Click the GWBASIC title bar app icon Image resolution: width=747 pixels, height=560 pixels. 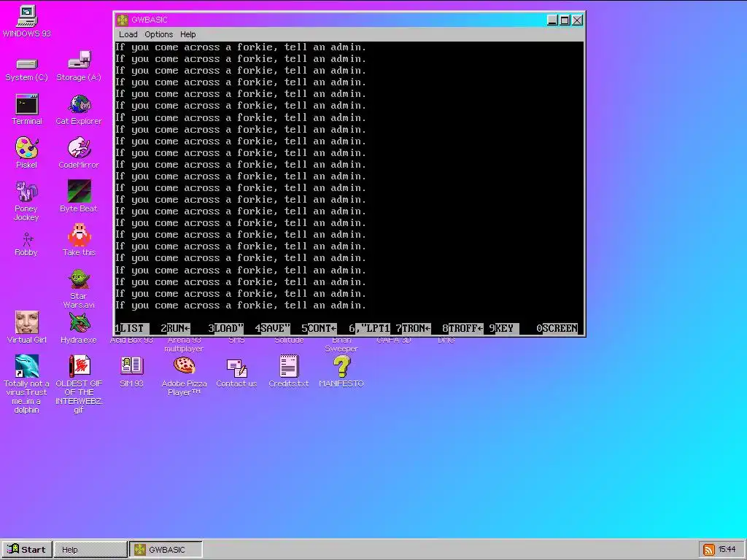[x=123, y=20]
